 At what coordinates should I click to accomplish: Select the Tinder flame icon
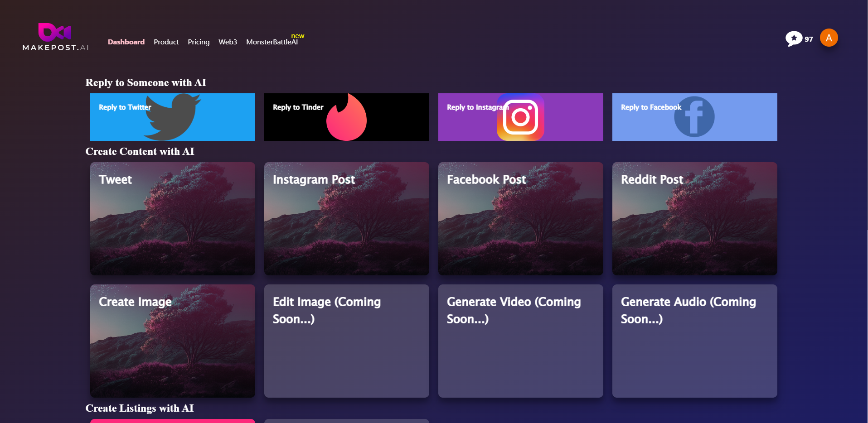(346, 117)
